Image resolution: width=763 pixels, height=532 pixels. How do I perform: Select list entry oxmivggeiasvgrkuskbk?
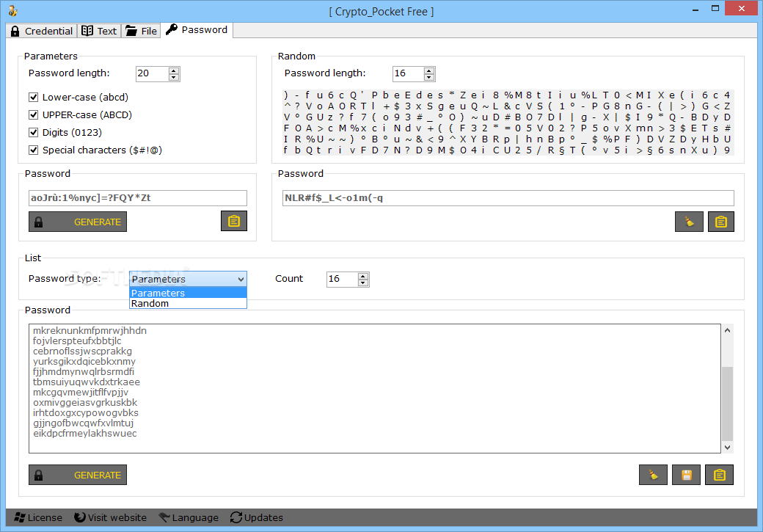pos(84,403)
